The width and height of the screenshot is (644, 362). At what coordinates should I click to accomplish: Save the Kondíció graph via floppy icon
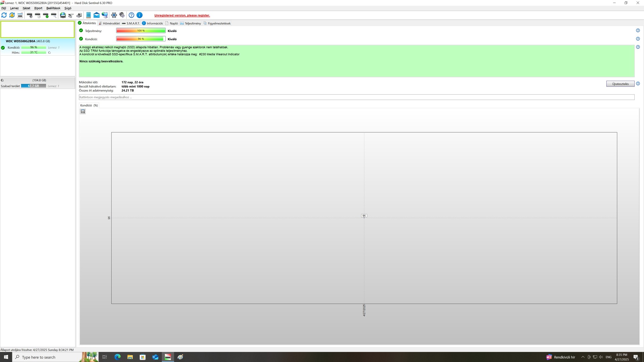pyautogui.click(x=83, y=112)
